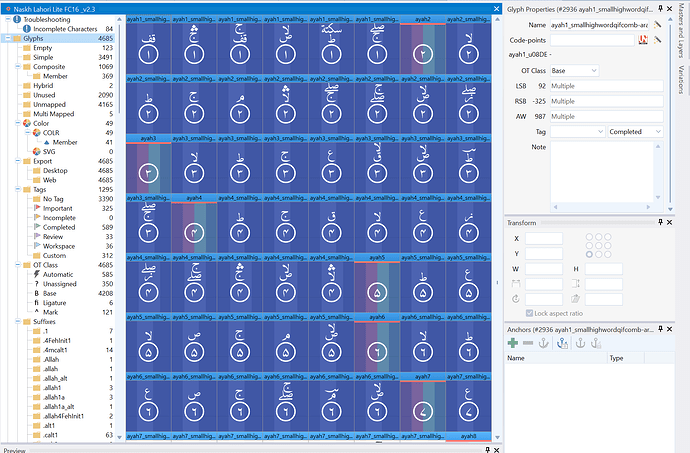This screenshot has width=690, height=453.
Task: Click the grey minus remove-anchor icon
Action: [x=528, y=343]
